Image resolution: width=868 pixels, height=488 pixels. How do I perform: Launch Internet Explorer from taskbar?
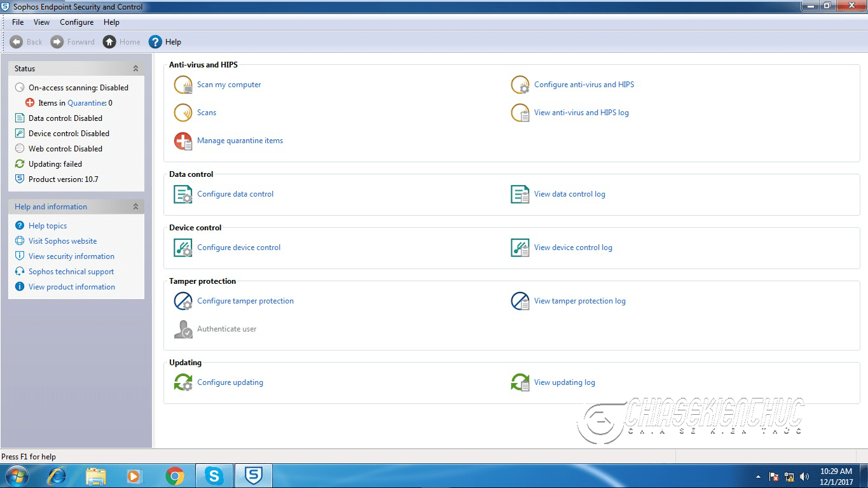pyautogui.click(x=57, y=476)
